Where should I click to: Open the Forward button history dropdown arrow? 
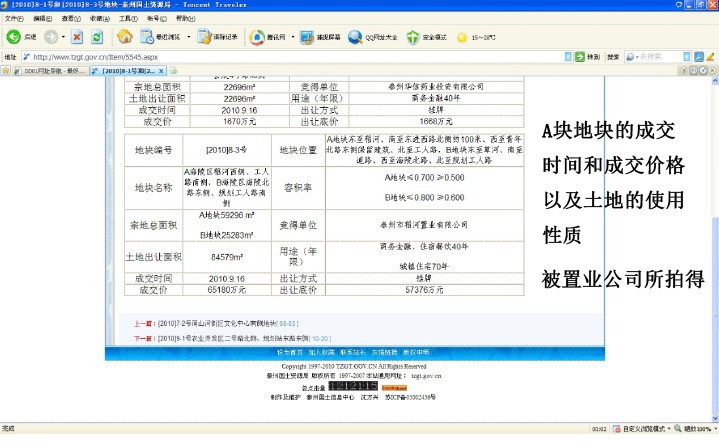tap(63, 37)
